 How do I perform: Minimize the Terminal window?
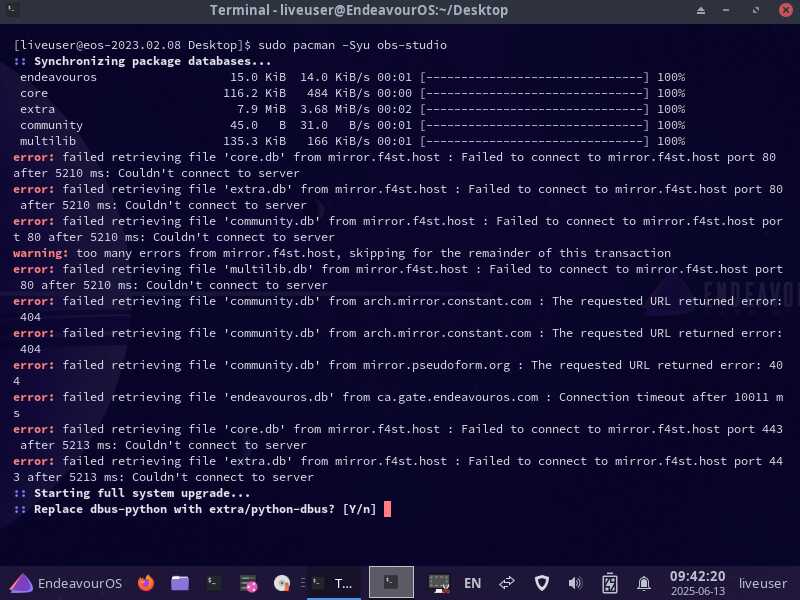726,10
